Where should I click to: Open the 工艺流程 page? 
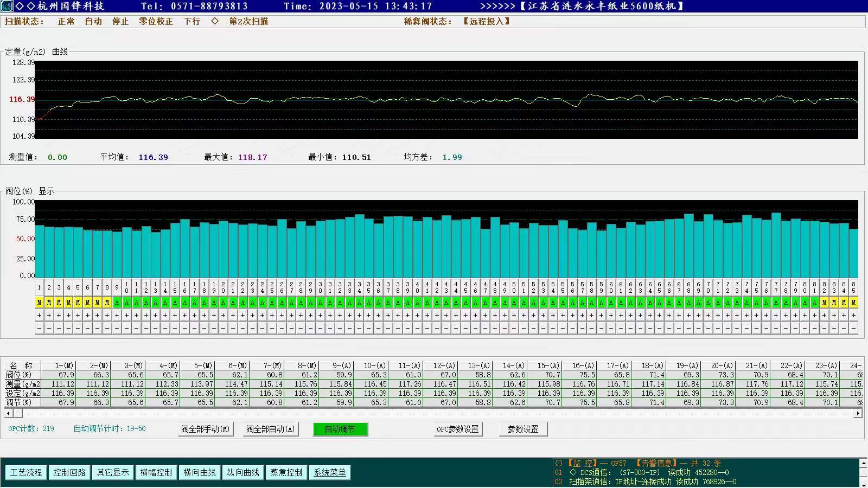(x=26, y=472)
